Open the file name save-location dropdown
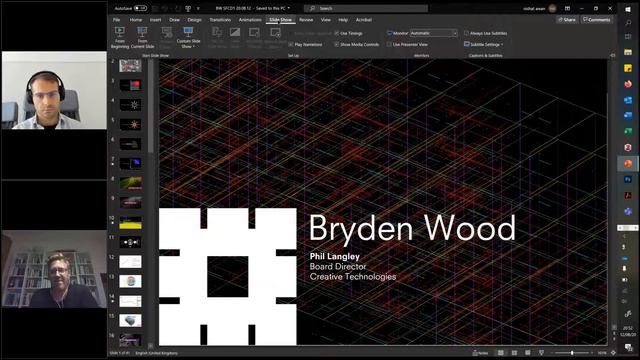This screenshot has height=360, width=640. 289,8
